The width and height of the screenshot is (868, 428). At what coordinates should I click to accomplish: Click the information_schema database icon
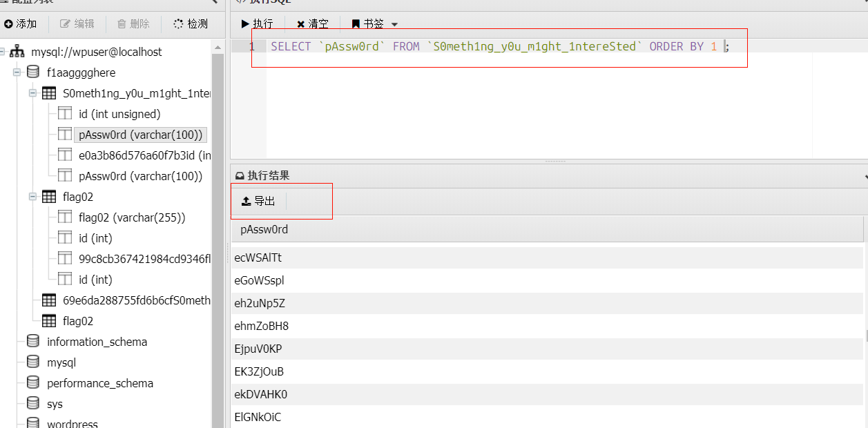point(32,342)
